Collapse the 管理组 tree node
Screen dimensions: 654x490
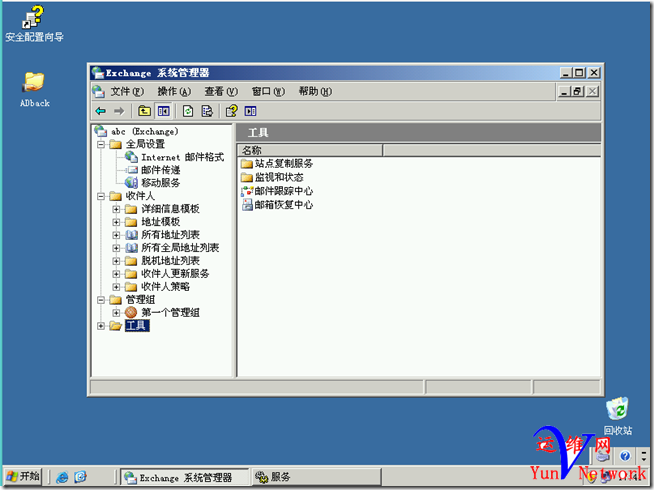[x=101, y=300]
